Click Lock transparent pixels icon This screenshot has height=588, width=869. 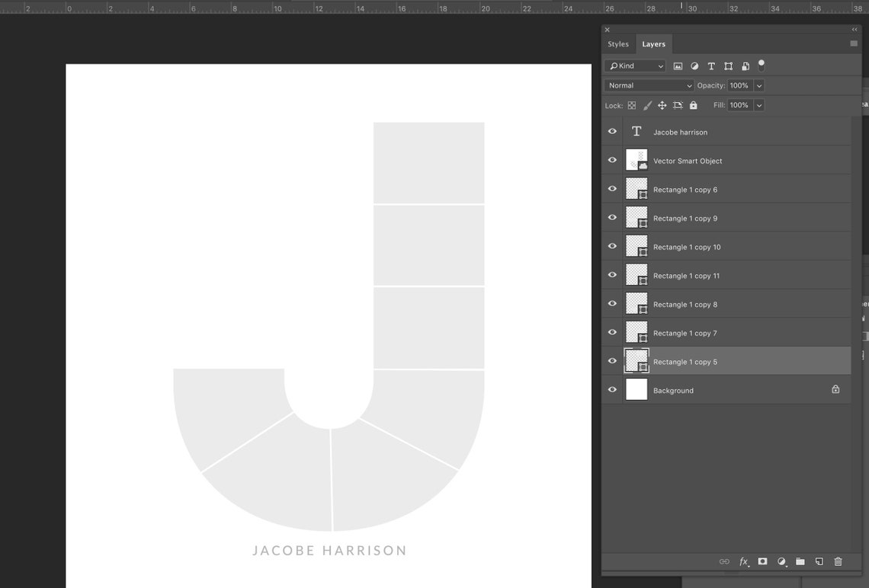click(632, 105)
